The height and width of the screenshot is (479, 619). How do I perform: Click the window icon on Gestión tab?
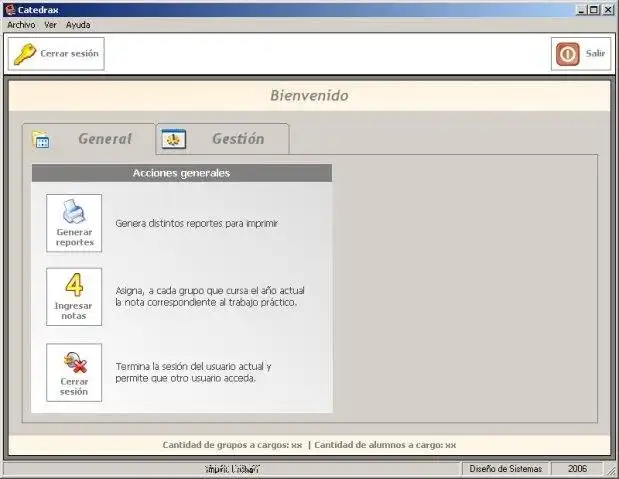click(174, 139)
